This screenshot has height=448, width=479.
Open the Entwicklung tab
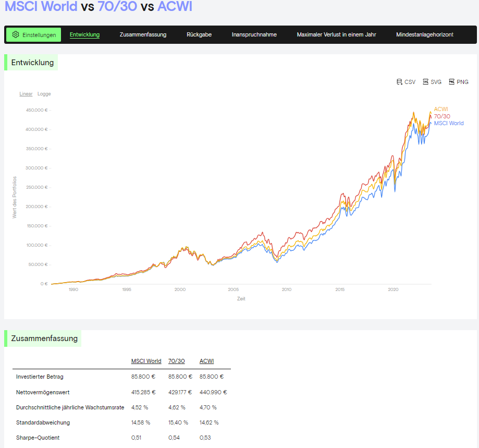(x=84, y=34)
